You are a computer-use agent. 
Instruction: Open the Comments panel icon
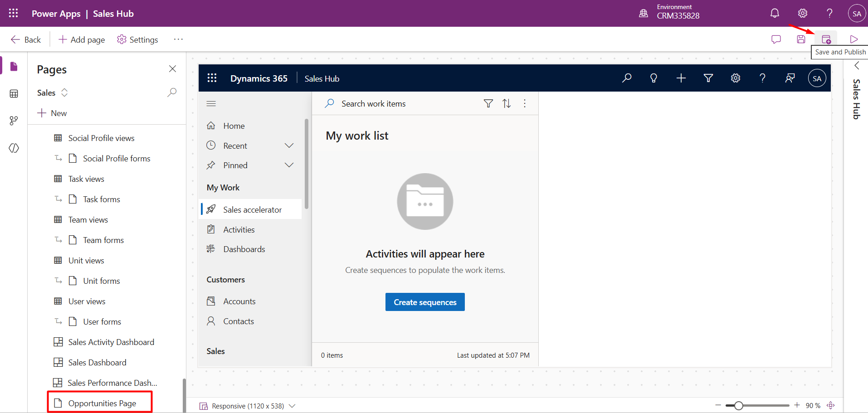776,39
